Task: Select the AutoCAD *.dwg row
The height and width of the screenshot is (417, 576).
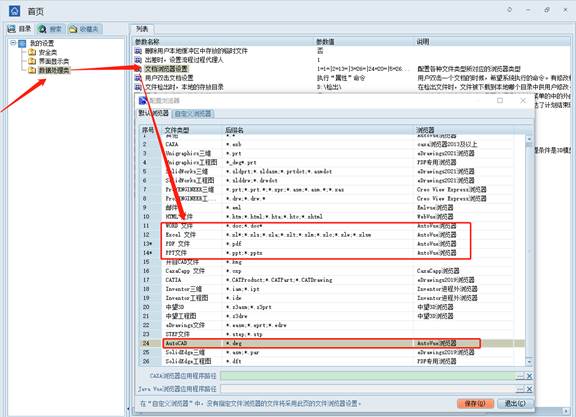Action: tap(321, 343)
